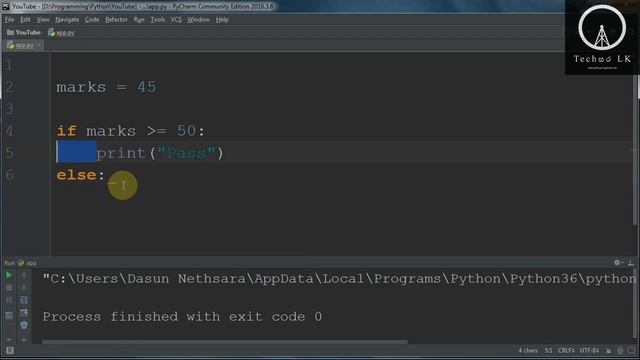Viewport: 640px width, 360px height.
Task: Click the number 50 in the if condition
Action: click(187, 131)
